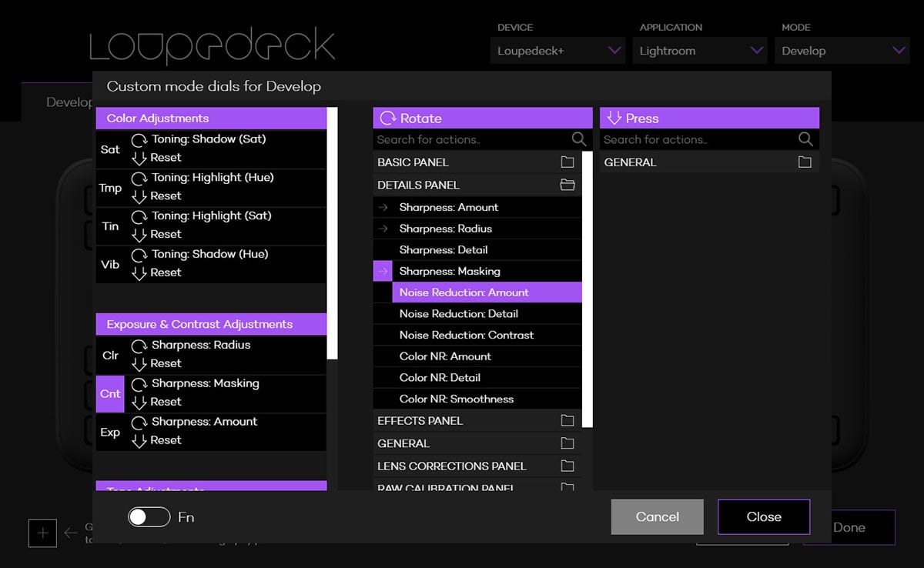
Task: Select the Tin dial
Action: (x=110, y=226)
